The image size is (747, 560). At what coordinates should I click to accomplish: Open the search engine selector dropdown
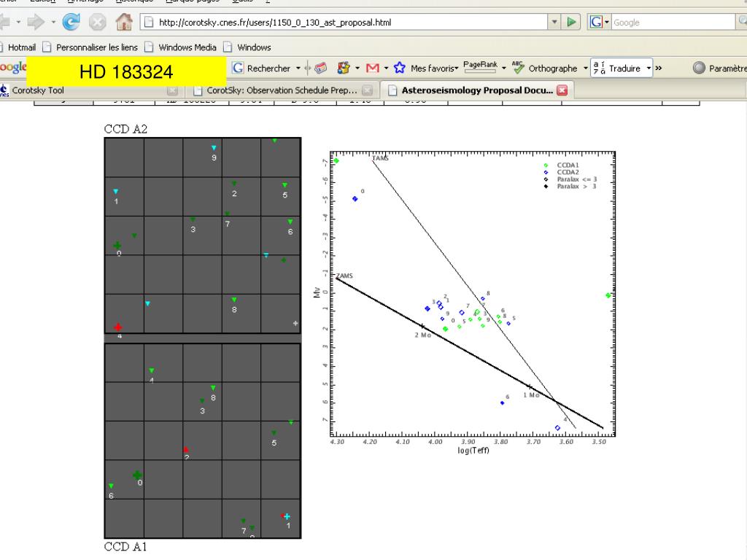[x=607, y=23]
